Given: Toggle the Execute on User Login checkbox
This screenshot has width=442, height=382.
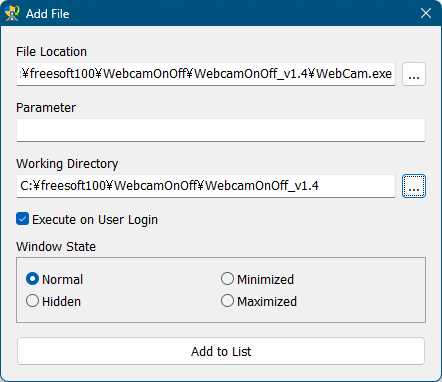Looking at the screenshot, I should coord(22,219).
